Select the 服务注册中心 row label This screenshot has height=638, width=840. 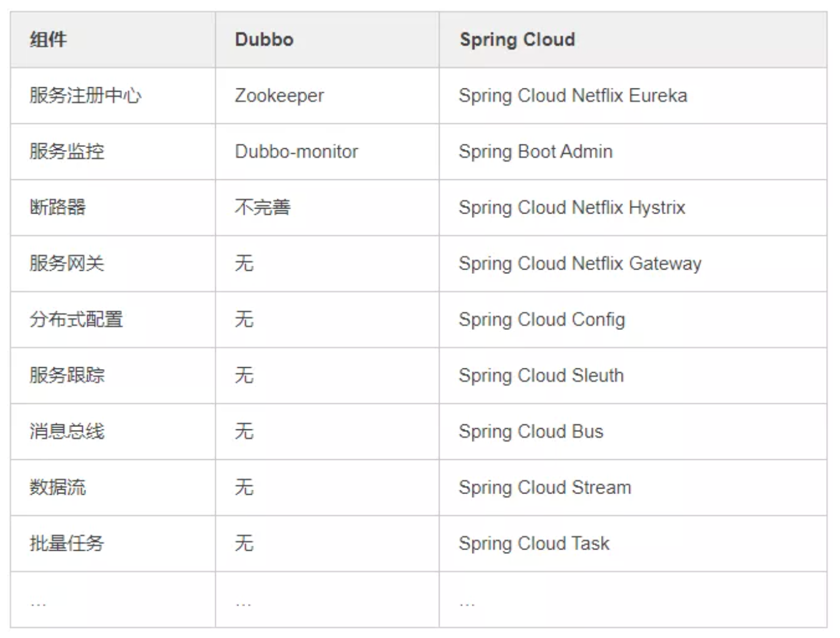[x=85, y=96]
